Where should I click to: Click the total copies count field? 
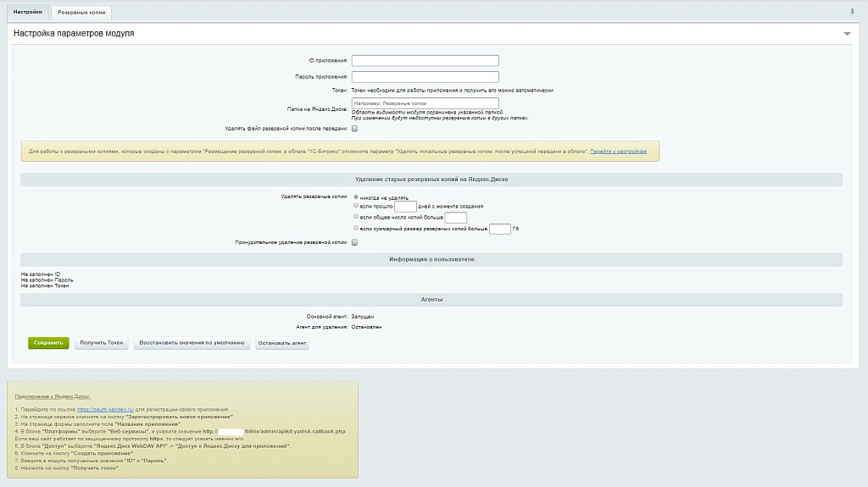coord(455,218)
